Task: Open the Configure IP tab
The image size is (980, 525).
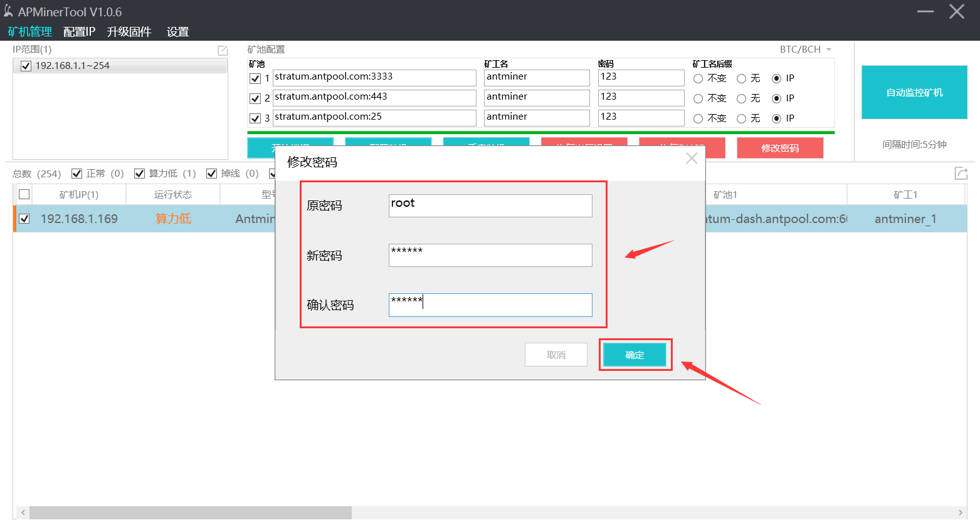Action: coord(79,31)
